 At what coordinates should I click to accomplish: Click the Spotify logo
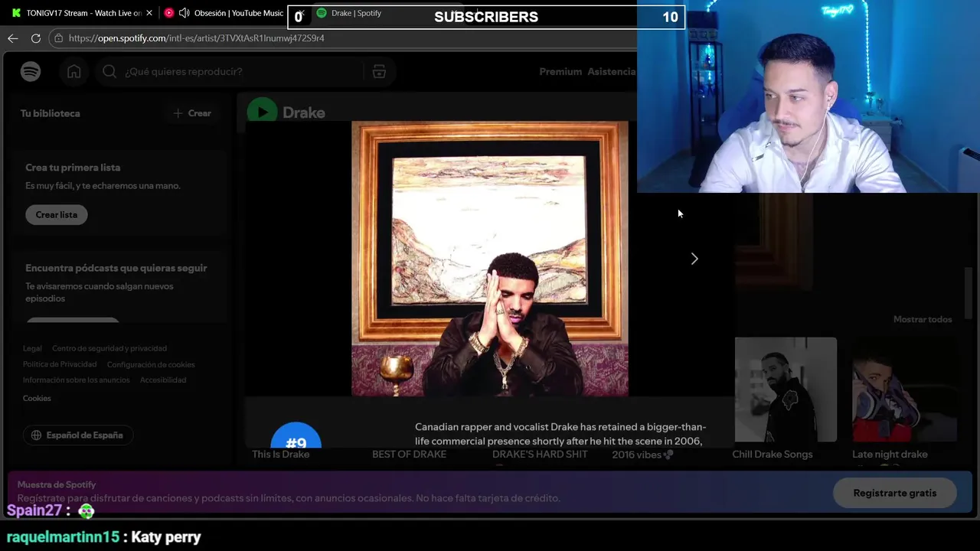[31, 71]
